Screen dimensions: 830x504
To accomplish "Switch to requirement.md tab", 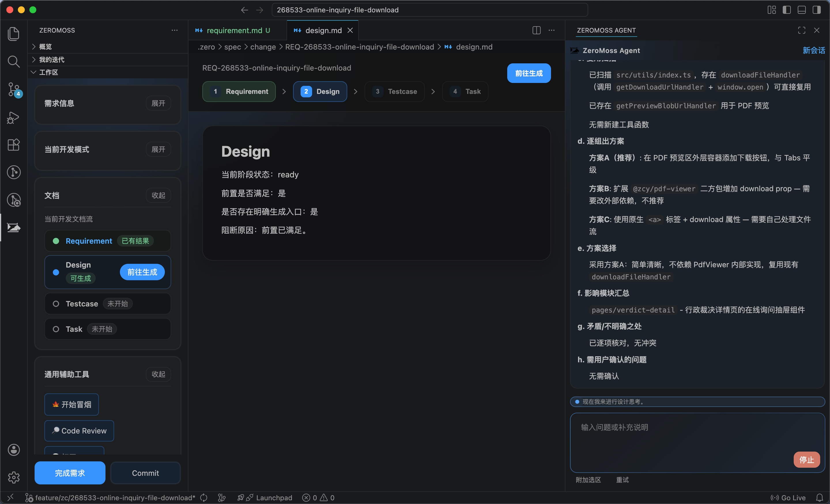I will tap(238, 30).
